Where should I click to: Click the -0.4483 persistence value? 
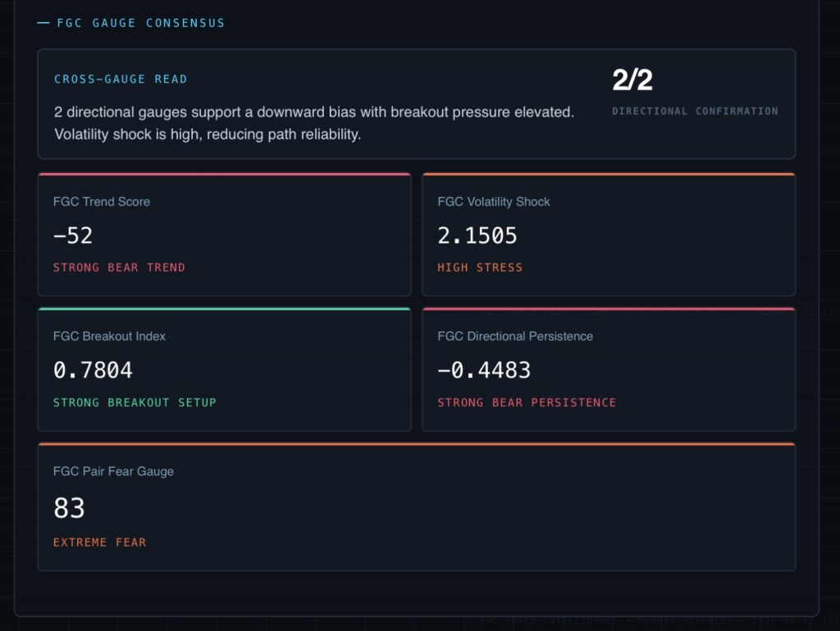484,370
